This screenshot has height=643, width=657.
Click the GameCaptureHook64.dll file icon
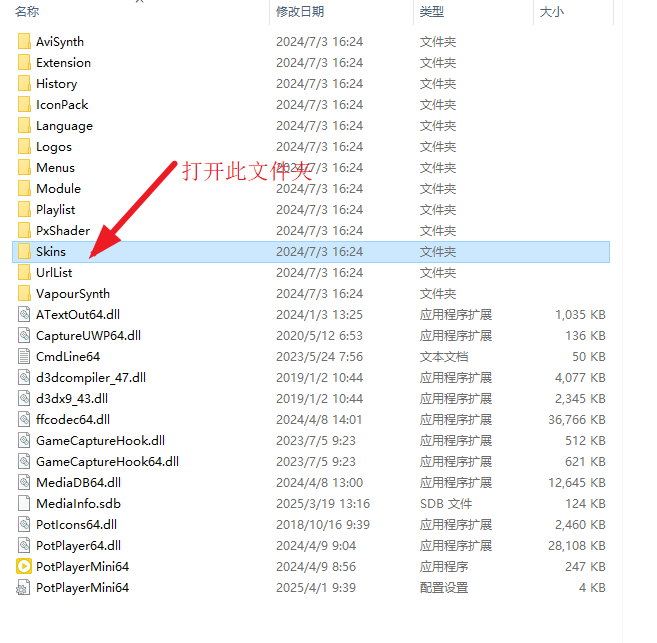[x=24, y=462]
